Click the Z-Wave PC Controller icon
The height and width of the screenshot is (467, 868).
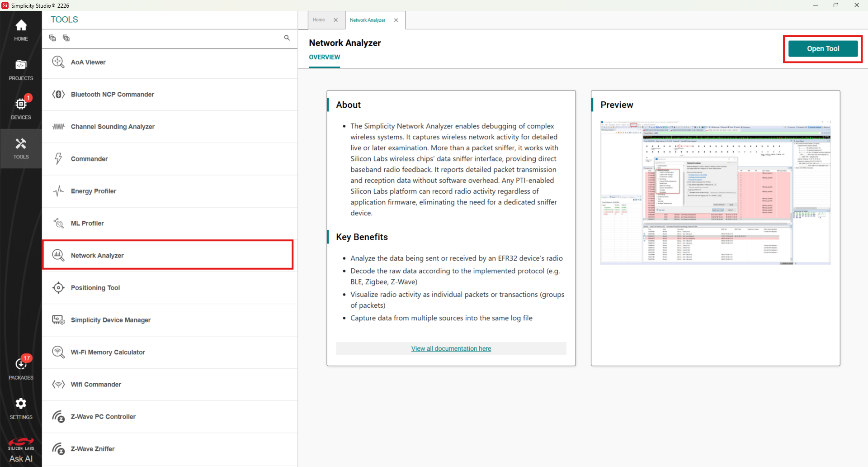[x=58, y=417]
